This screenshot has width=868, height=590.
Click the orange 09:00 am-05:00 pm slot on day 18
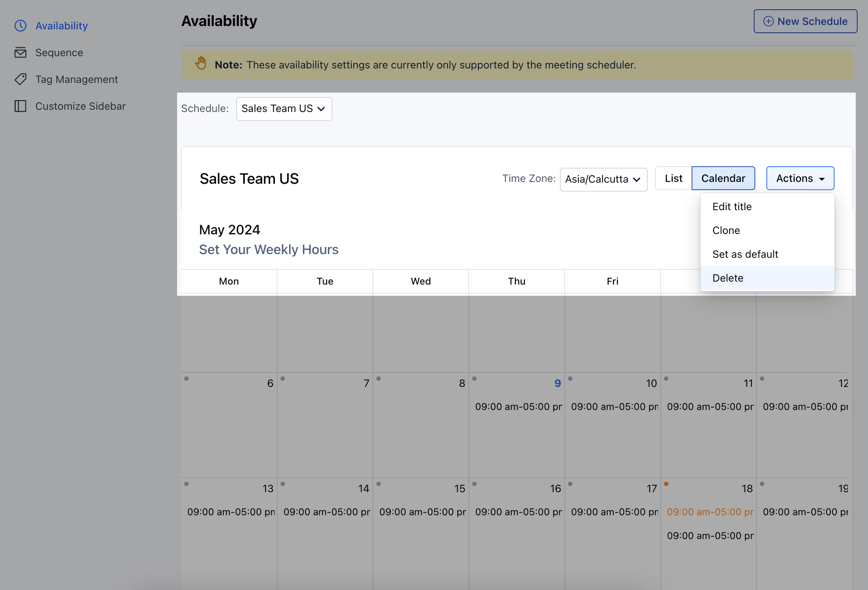pyautogui.click(x=710, y=512)
